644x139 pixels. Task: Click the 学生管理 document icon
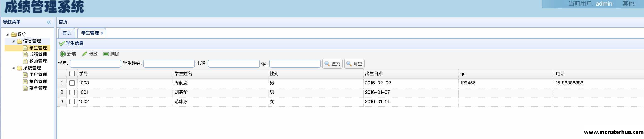(25, 48)
